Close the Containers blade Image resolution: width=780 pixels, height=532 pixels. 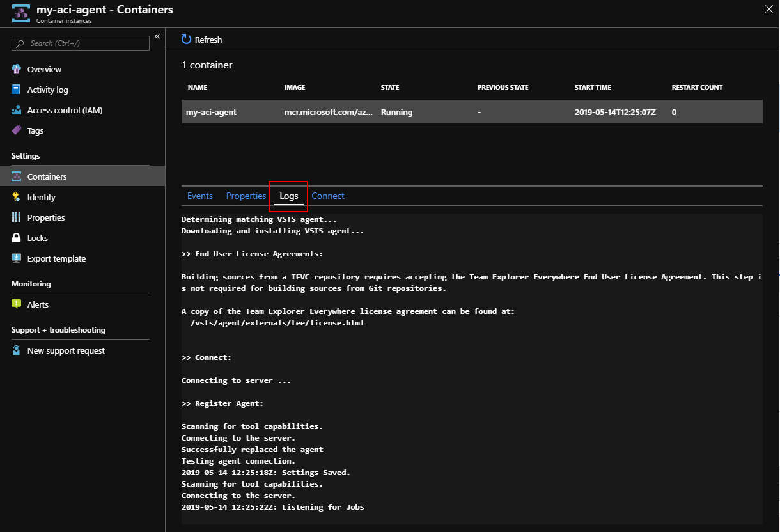point(768,8)
